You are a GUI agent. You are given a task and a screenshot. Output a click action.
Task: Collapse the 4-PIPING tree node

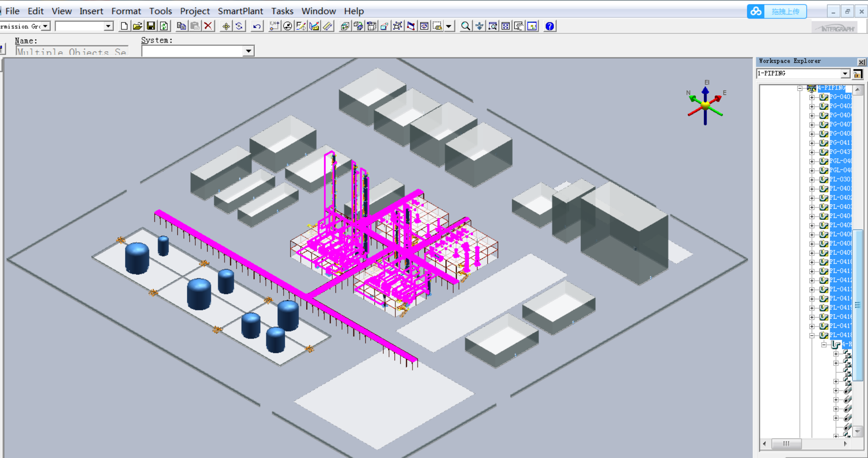tap(800, 88)
